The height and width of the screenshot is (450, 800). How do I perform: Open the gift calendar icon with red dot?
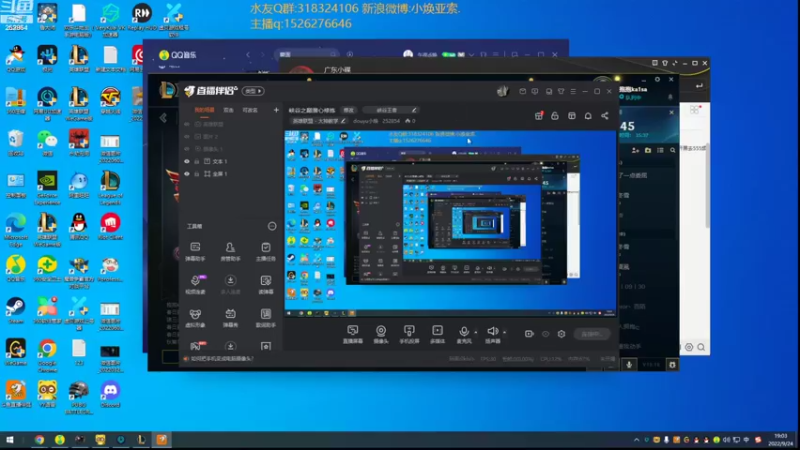coord(539,116)
